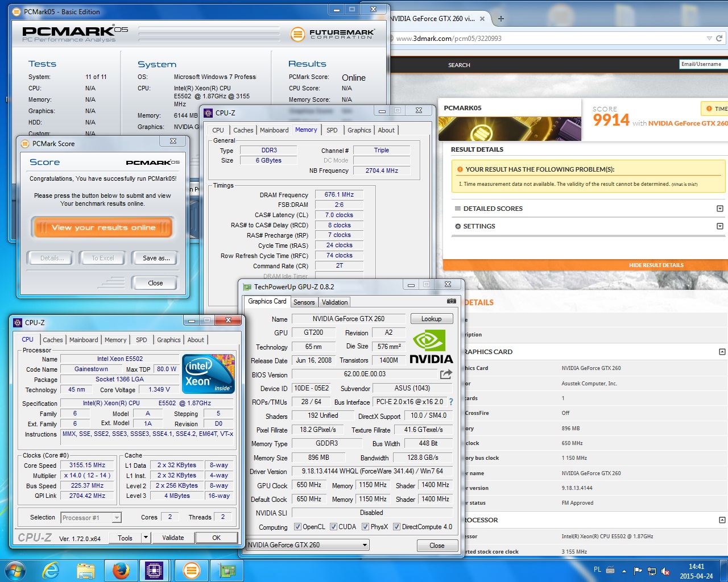The image size is (728, 582).
Task: Toggle the OpenCL checkbox
Action: (297, 527)
